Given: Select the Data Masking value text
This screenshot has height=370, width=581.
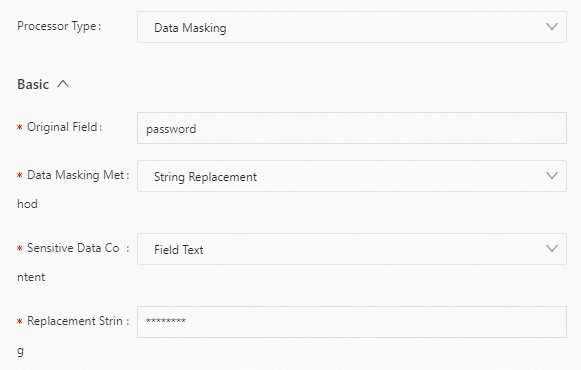Looking at the screenshot, I should [190, 28].
